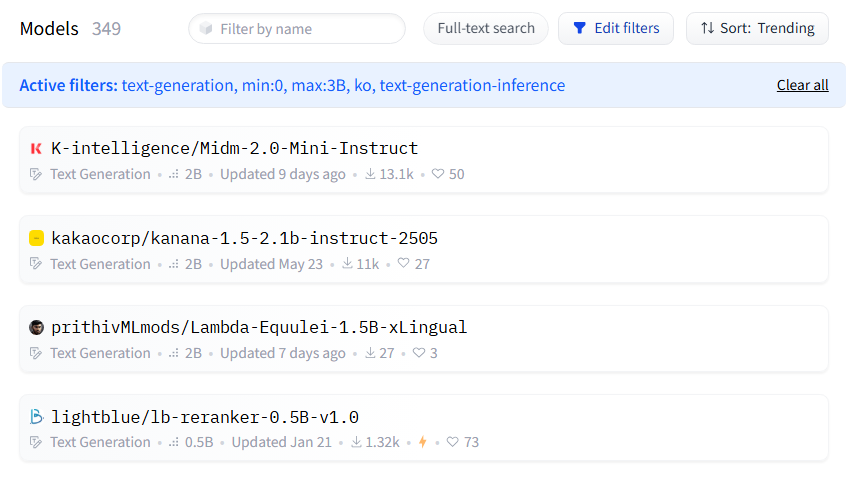Click the download icon beside 11k
This screenshot has width=862, height=480.
tap(347, 263)
